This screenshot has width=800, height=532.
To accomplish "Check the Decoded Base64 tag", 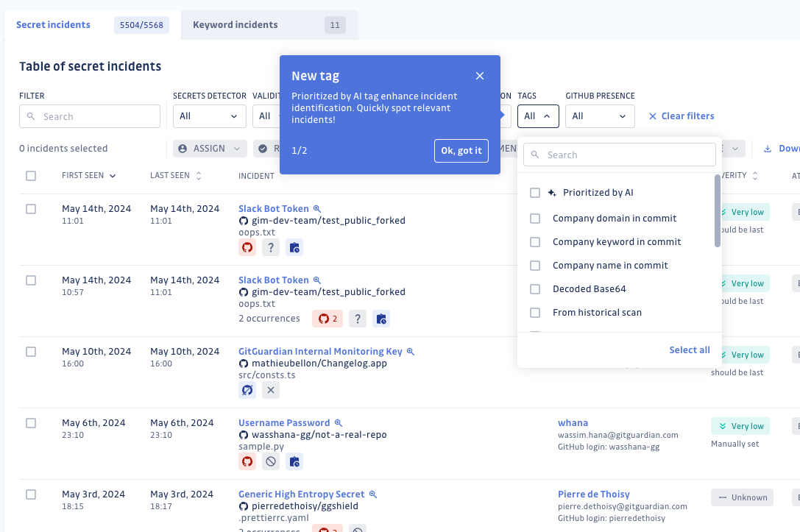I will coord(535,289).
